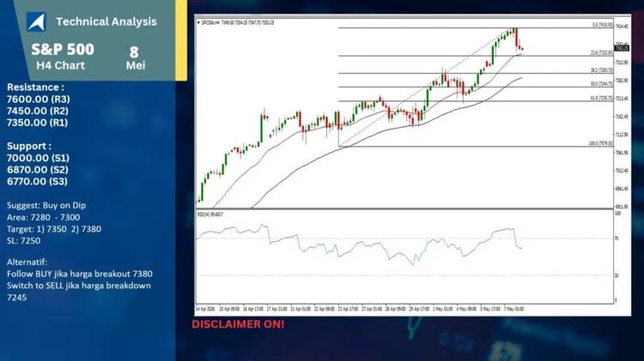Click the 'Area: 7280 - 7300' line
The height and width of the screenshot is (361, 644).
point(43,218)
